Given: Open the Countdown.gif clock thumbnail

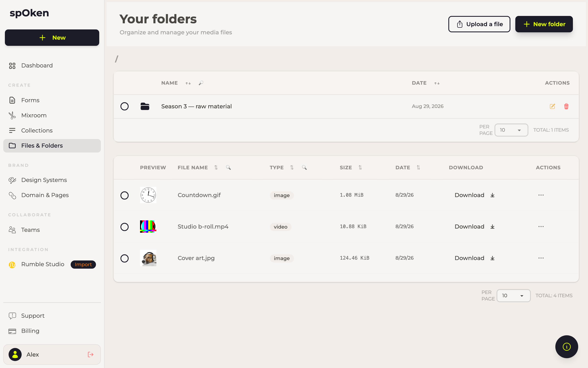Looking at the screenshot, I should click(x=148, y=195).
